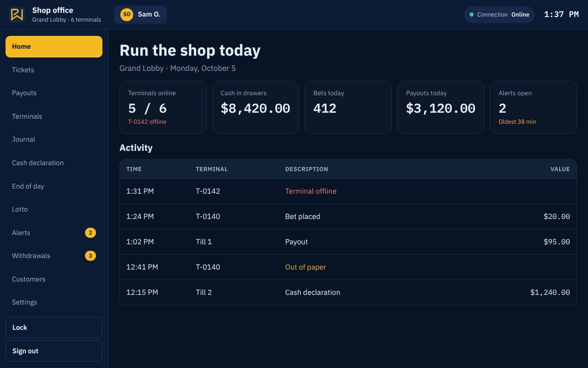Open the Terminals online card
This screenshot has height=368, width=588.
163,108
